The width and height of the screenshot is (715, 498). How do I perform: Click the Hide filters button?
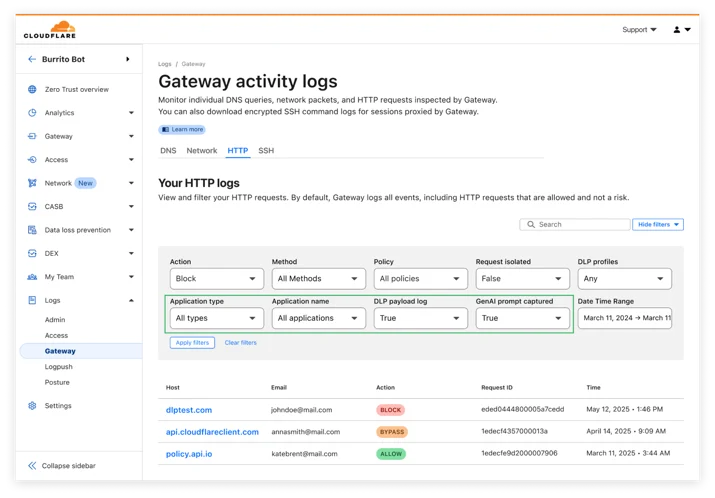pyautogui.click(x=658, y=224)
